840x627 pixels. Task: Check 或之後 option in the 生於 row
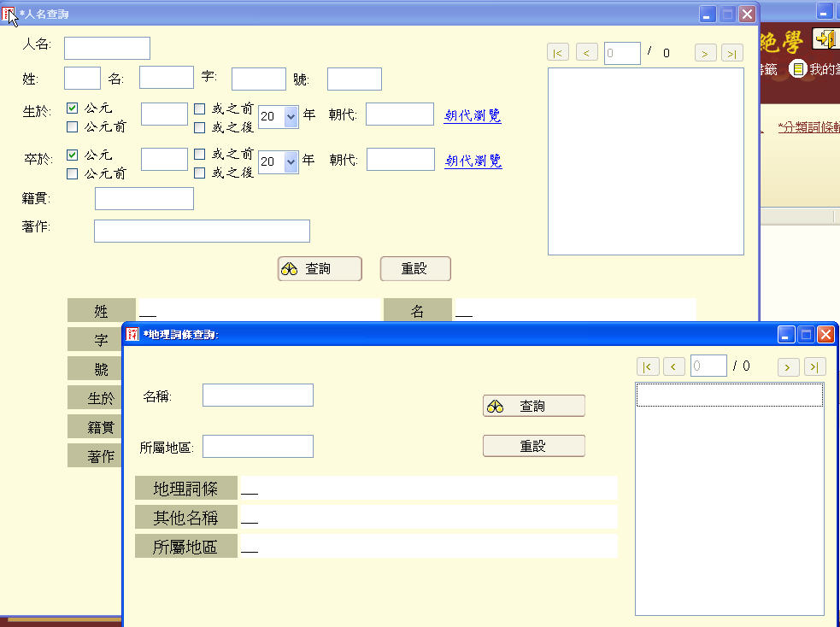(199, 127)
